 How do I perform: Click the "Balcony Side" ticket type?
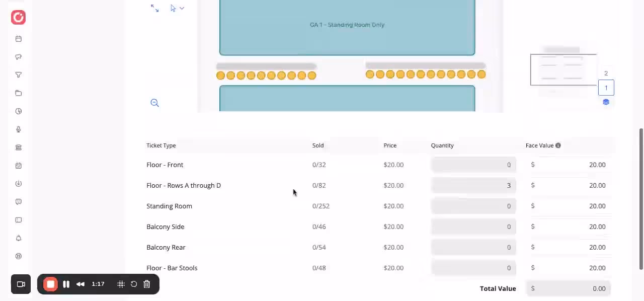pyautogui.click(x=166, y=227)
